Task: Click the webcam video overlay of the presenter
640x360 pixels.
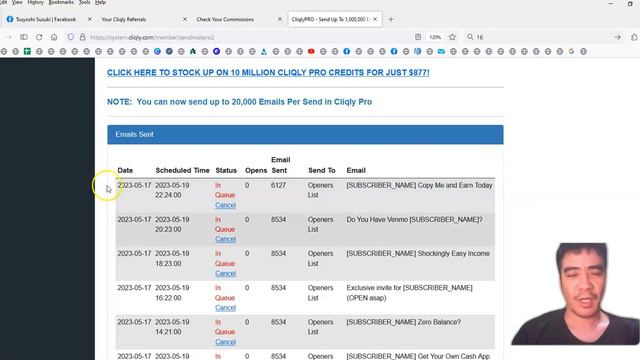Action: 576,294
